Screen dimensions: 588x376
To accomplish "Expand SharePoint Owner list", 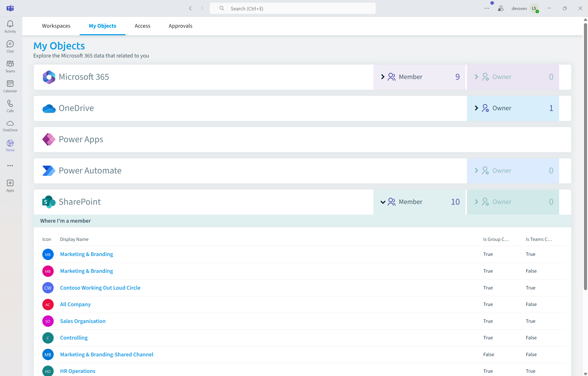I will click(x=513, y=202).
